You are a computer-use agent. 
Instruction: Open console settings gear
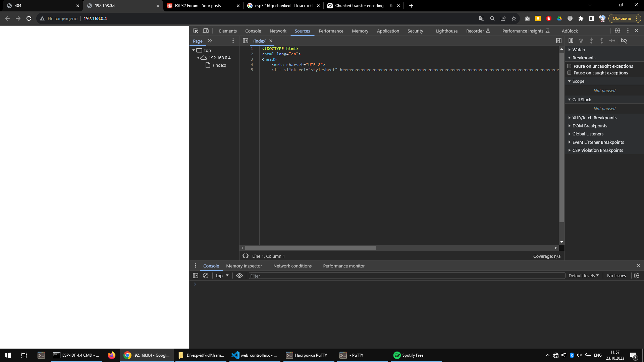637,275
